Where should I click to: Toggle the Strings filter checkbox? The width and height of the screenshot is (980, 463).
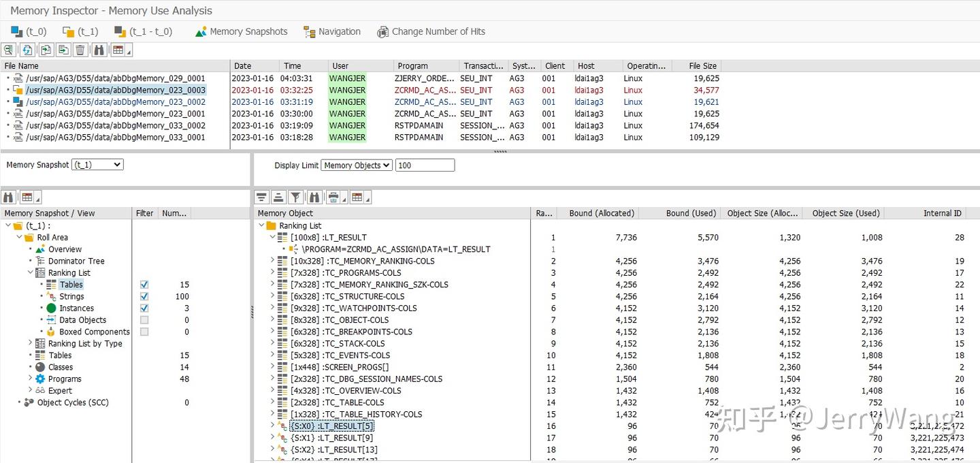coord(144,296)
